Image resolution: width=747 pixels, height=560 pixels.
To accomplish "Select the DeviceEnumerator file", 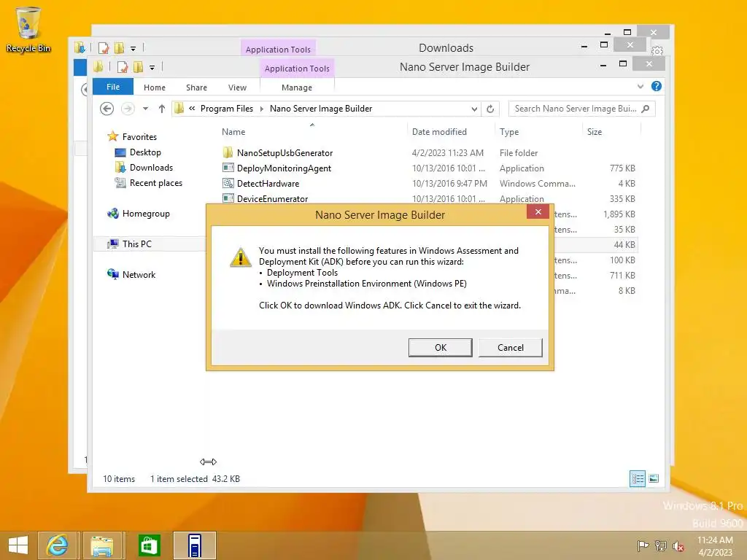I will coord(273,198).
